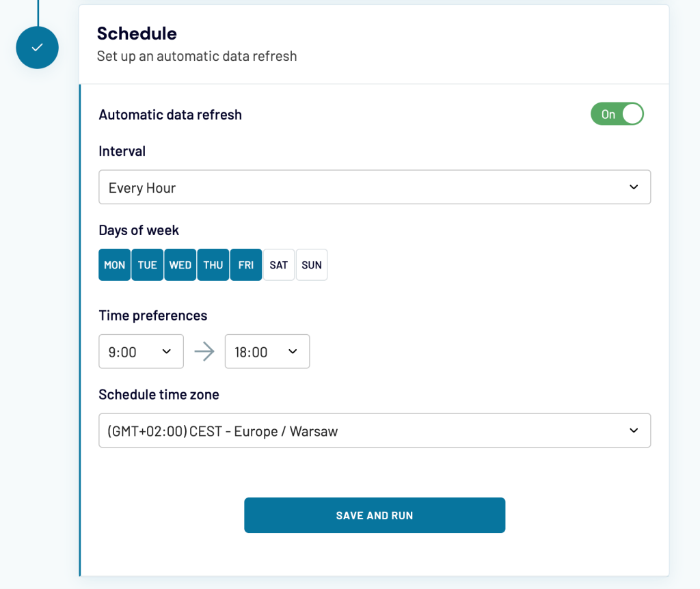Click the chevron on the Interval dropdown
The height and width of the screenshot is (589, 700).
[634, 187]
